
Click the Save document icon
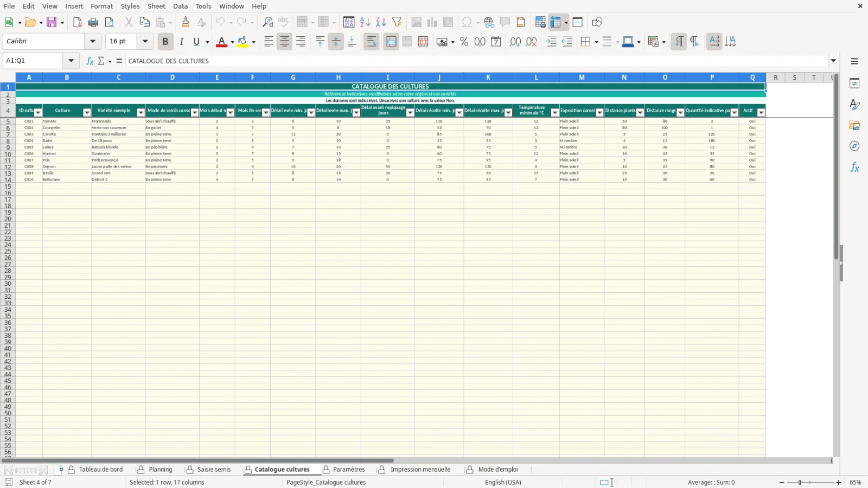52,22
